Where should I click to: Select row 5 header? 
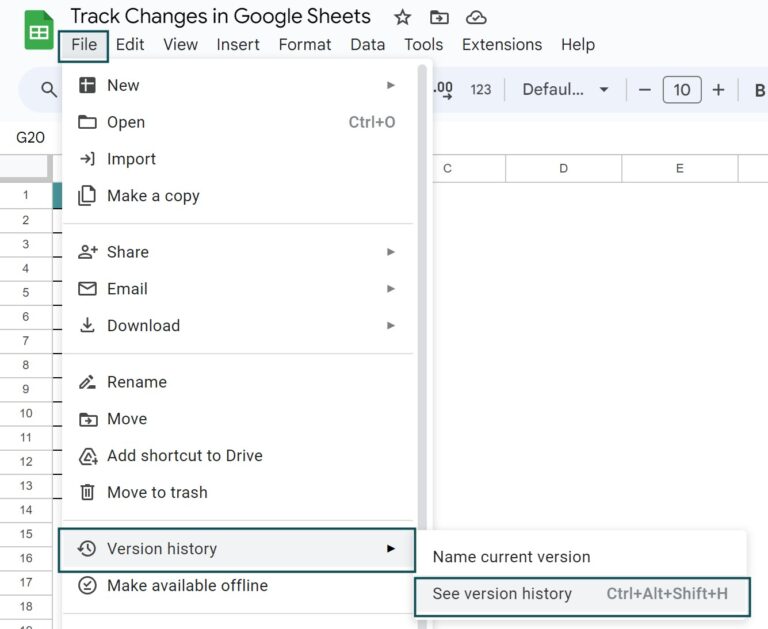(25, 292)
